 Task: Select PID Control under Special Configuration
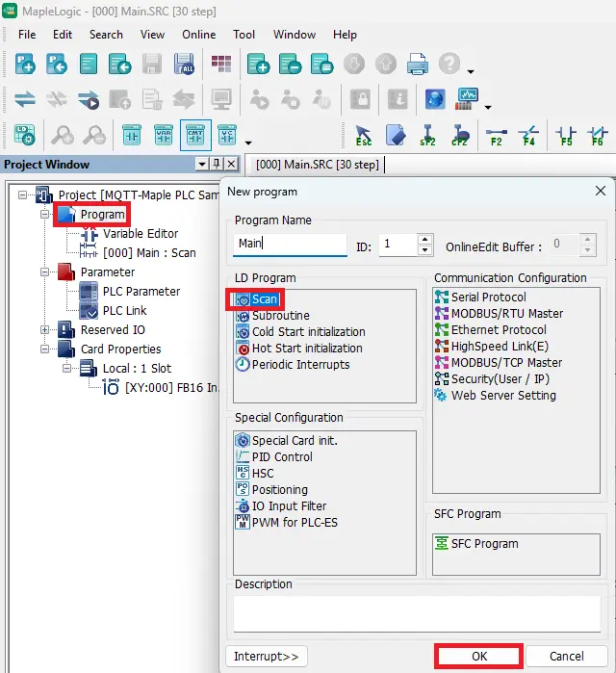point(281,456)
